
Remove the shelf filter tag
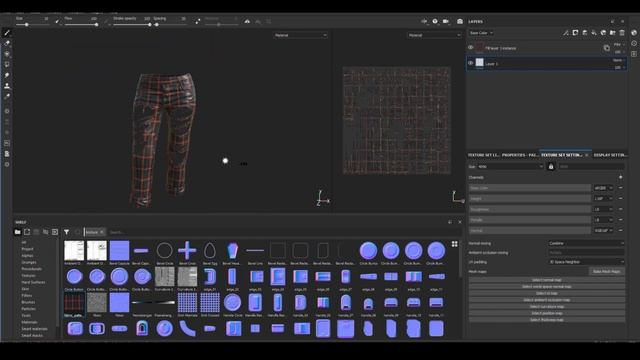[102, 232]
